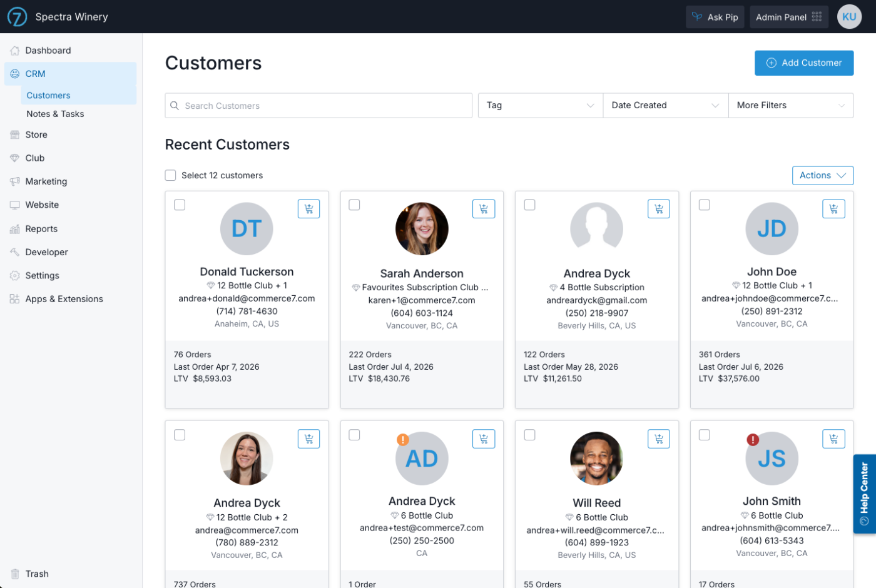Image resolution: width=876 pixels, height=588 pixels.
Task: Open the KU user avatar menu
Action: 849,17
